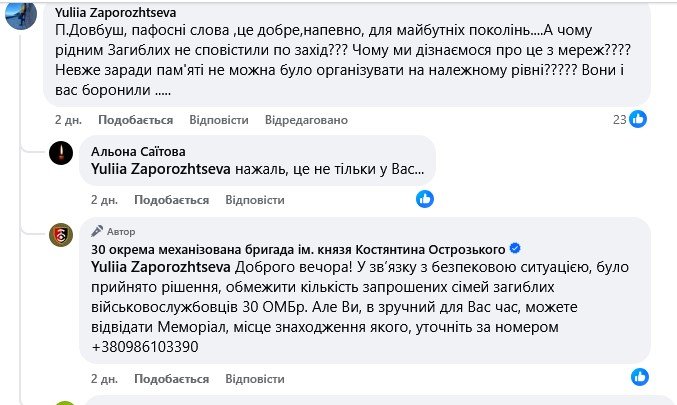Click the pen icon of the Автор badge
The image size is (677, 405).
pyautogui.click(x=98, y=230)
